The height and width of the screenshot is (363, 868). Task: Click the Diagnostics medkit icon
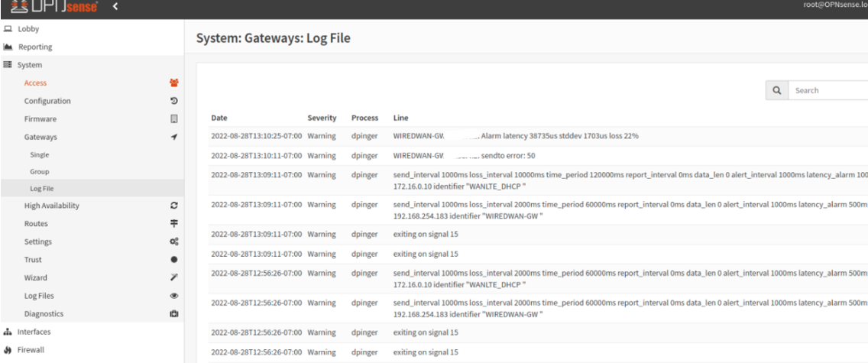173,314
